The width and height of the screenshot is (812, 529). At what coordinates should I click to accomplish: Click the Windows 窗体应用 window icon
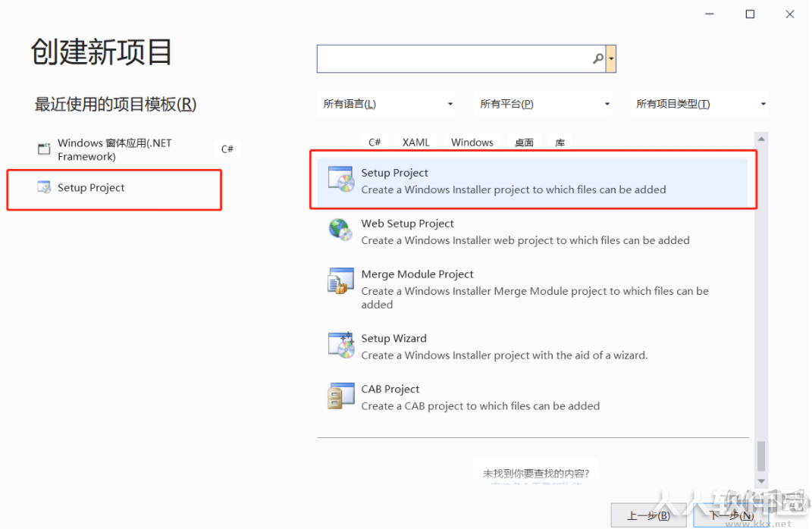[44, 149]
